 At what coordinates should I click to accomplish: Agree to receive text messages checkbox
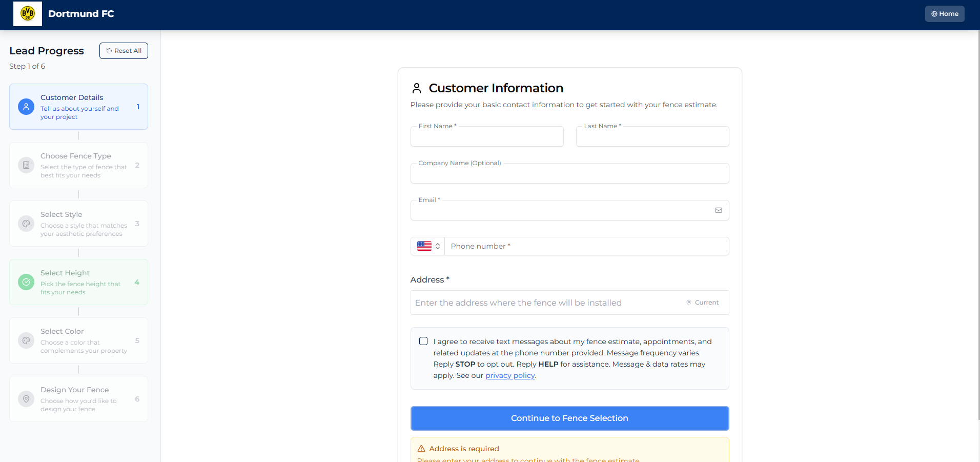[x=423, y=341]
